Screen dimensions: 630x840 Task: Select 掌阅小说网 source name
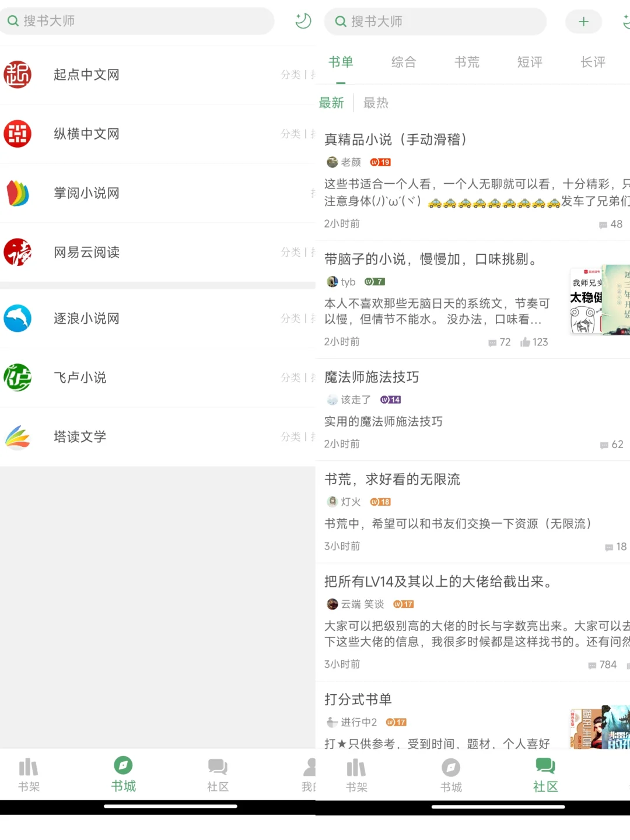[86, 193]
